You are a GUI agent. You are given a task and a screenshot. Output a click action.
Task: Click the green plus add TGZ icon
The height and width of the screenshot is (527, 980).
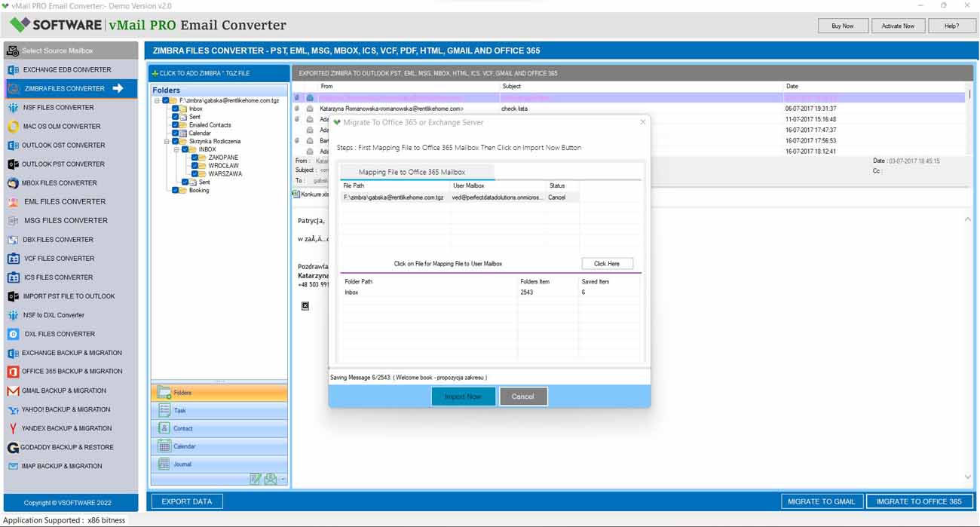(x=155, y=73)
